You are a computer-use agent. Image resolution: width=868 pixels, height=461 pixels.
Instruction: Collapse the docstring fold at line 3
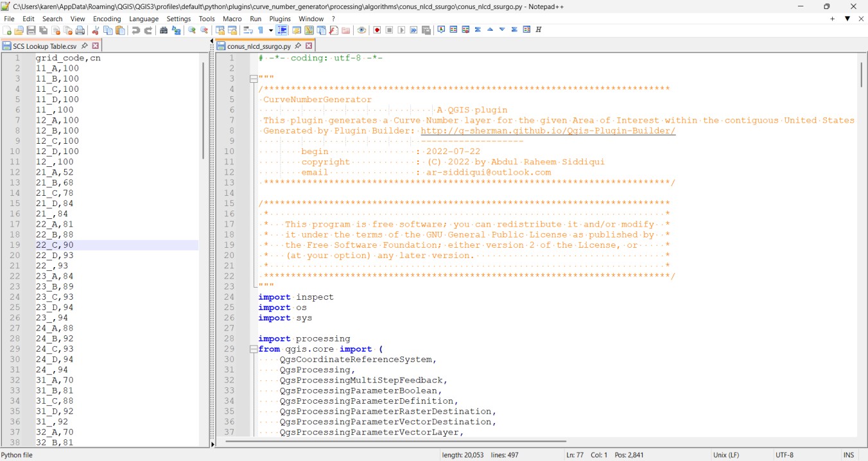[253, 79]
